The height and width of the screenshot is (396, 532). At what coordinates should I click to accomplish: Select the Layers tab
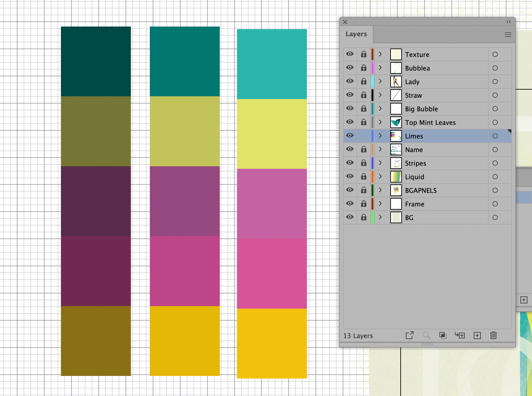pos(356,34)
